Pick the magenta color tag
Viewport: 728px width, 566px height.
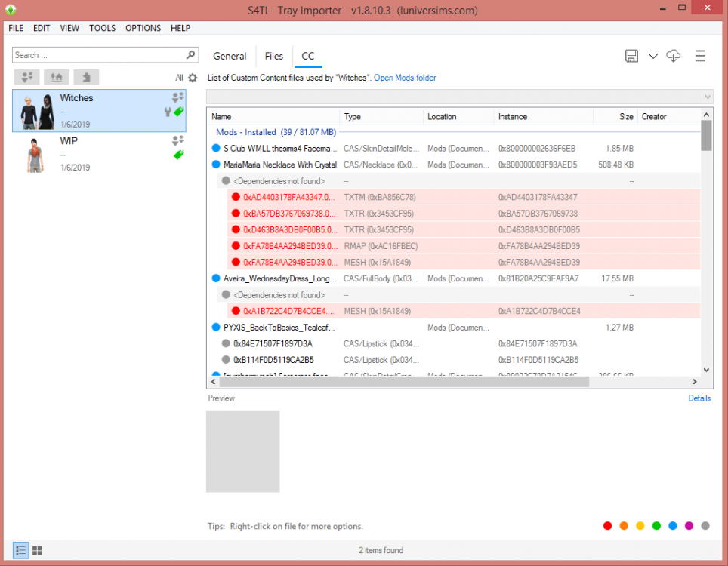click(689, 526)
